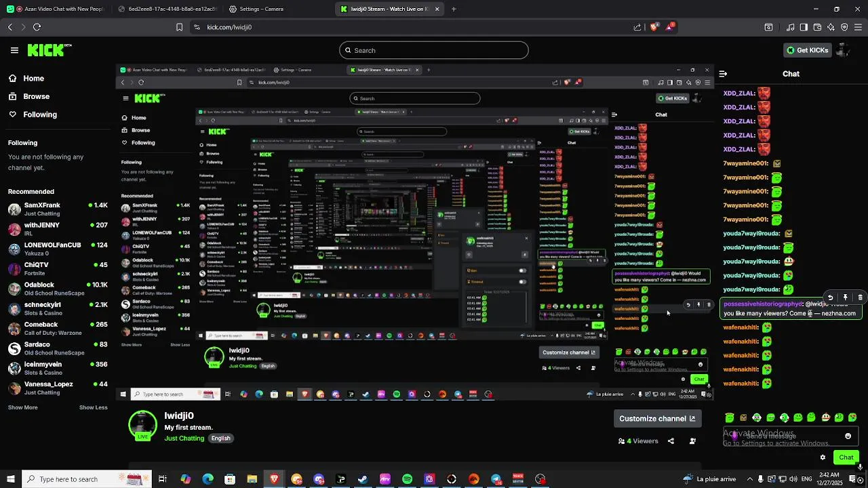Delete the highlighted chat message
This screenshot has width=868, height=488.
point(860,297)
